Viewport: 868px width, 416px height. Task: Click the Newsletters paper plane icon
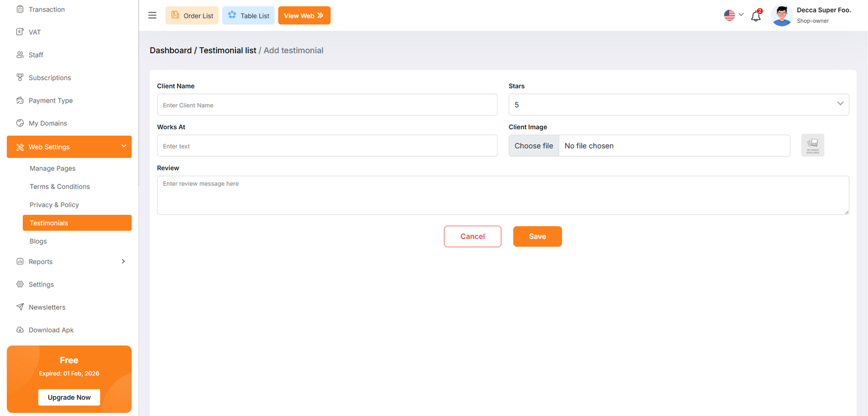[x=20, y=307]
